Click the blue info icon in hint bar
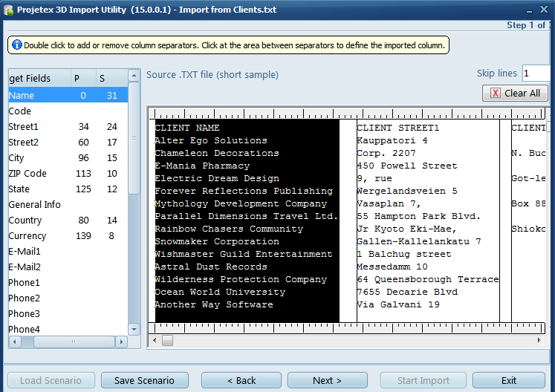 click(16, 45)
